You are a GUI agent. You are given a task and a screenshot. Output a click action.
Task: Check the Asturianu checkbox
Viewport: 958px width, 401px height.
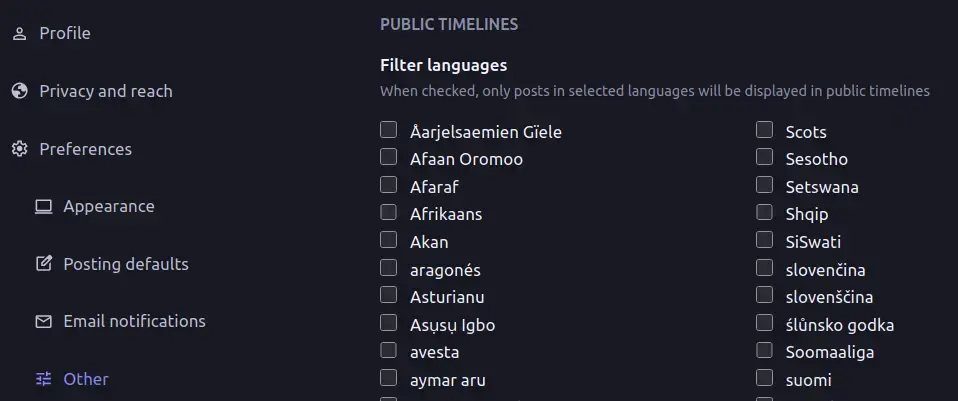388,295
